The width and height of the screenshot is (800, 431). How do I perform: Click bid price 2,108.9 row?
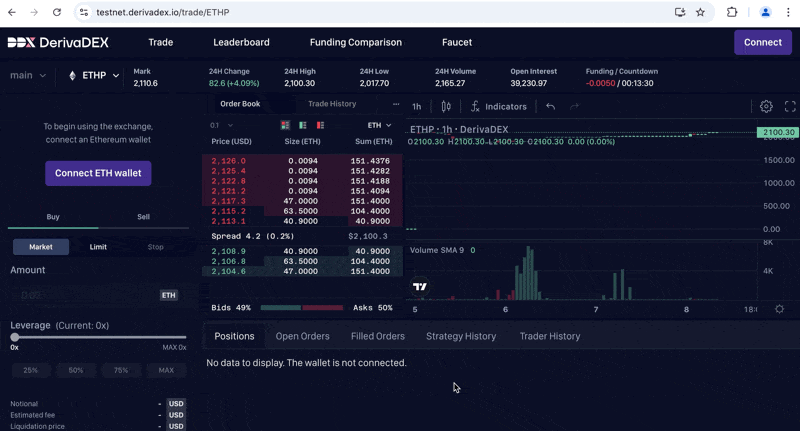[x=302, y=251]
